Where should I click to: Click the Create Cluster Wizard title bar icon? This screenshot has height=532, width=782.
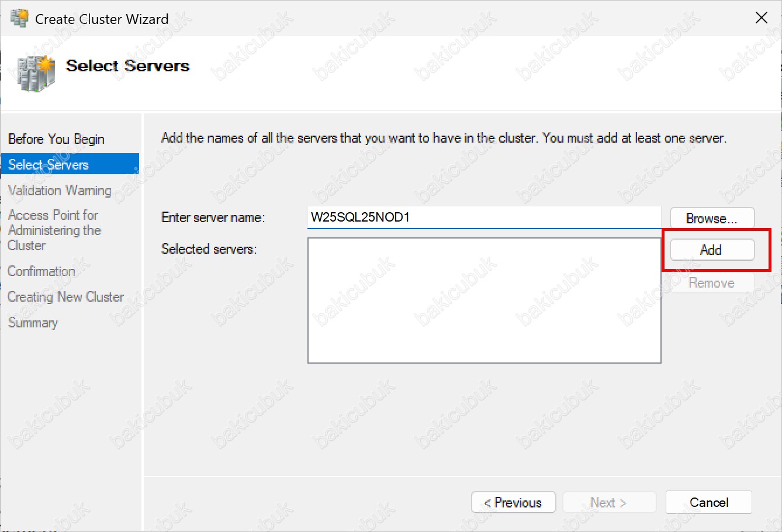19,18
